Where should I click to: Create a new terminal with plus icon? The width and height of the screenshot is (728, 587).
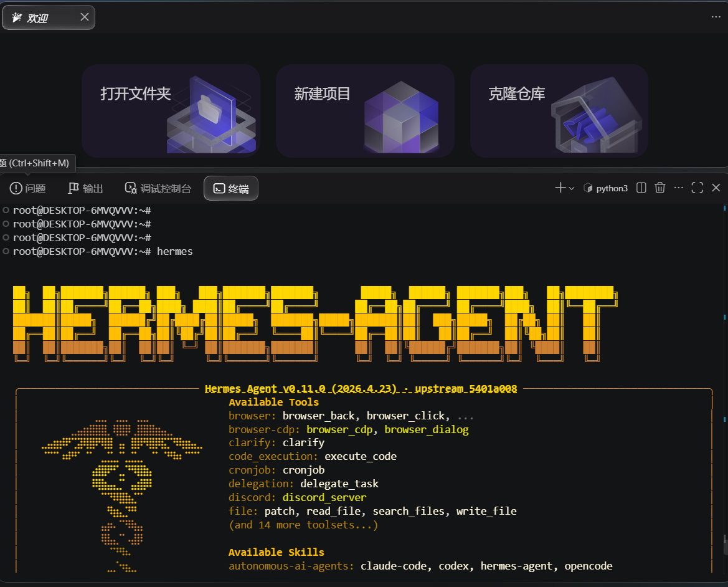pyautogui.click(x=560, y=188)
